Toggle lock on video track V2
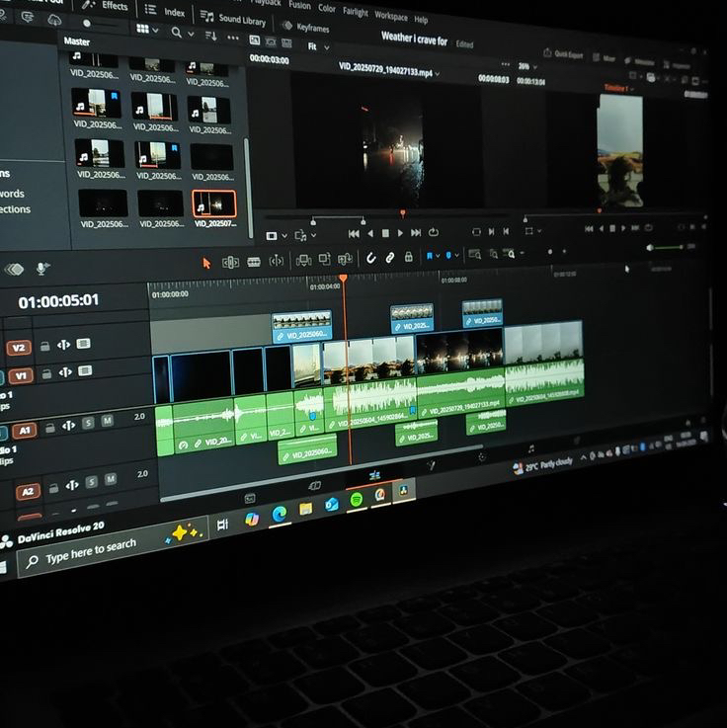 pyautogui.click(x=46, y=346)
